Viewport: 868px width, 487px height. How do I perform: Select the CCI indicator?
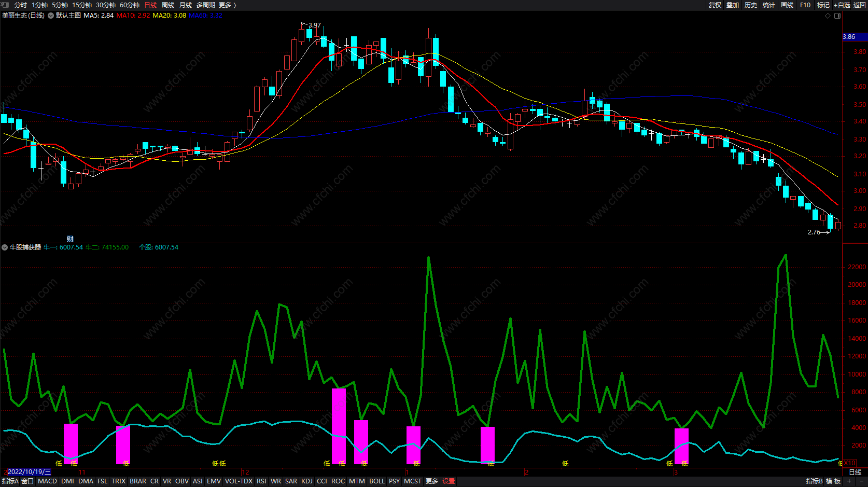(x=322, y=481)
